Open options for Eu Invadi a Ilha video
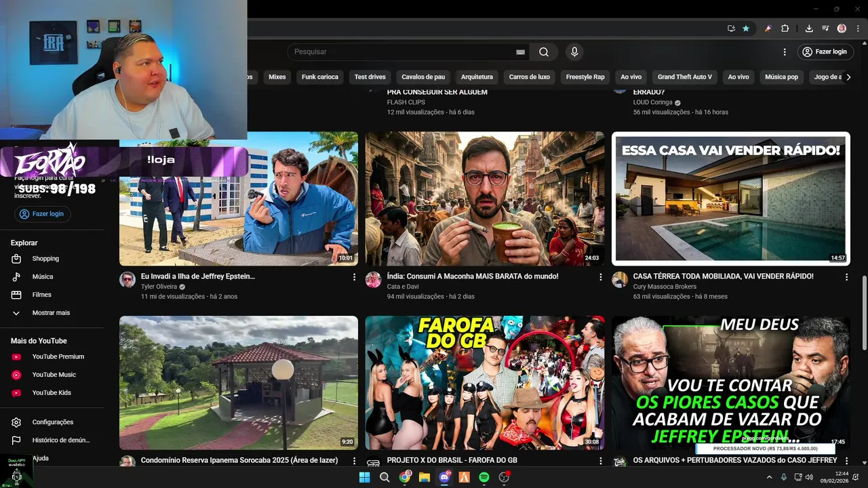 (354, 277)
